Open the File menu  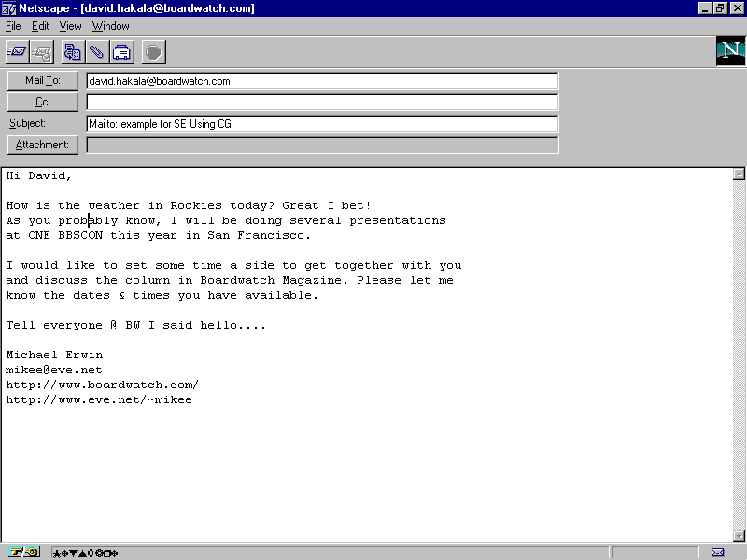click(13, 26)
